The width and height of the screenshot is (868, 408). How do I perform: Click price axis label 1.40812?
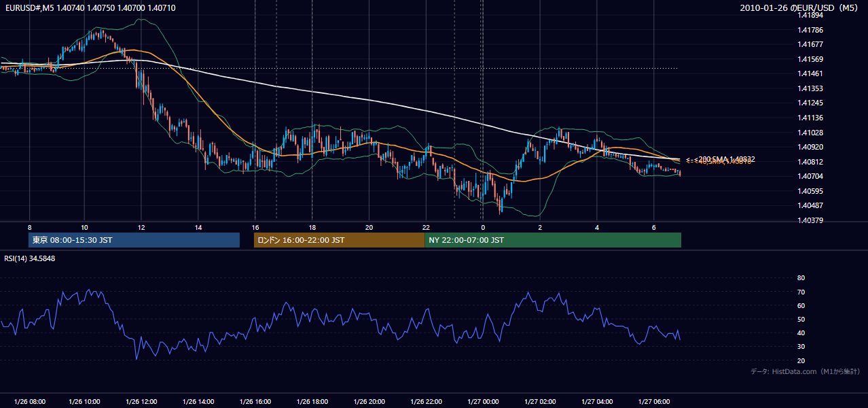810,162
